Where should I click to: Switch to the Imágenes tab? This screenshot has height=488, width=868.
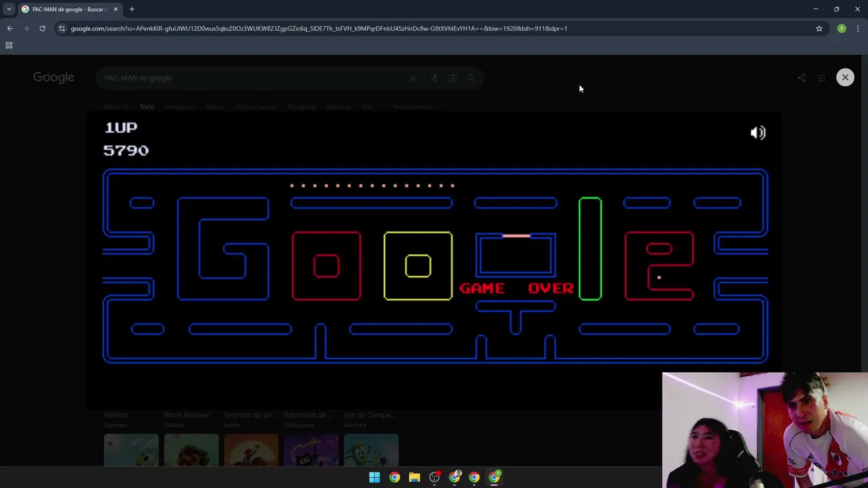click(x=179, y=106)
